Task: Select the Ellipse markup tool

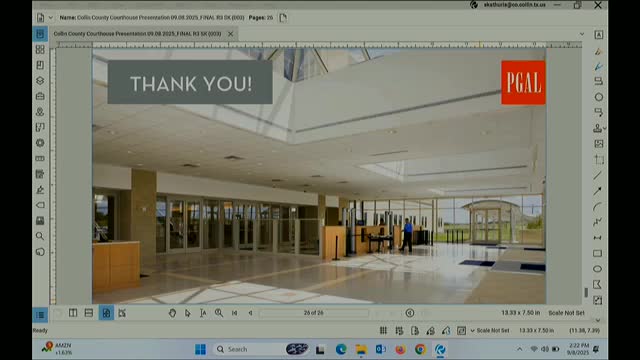Action: [598, 269]
